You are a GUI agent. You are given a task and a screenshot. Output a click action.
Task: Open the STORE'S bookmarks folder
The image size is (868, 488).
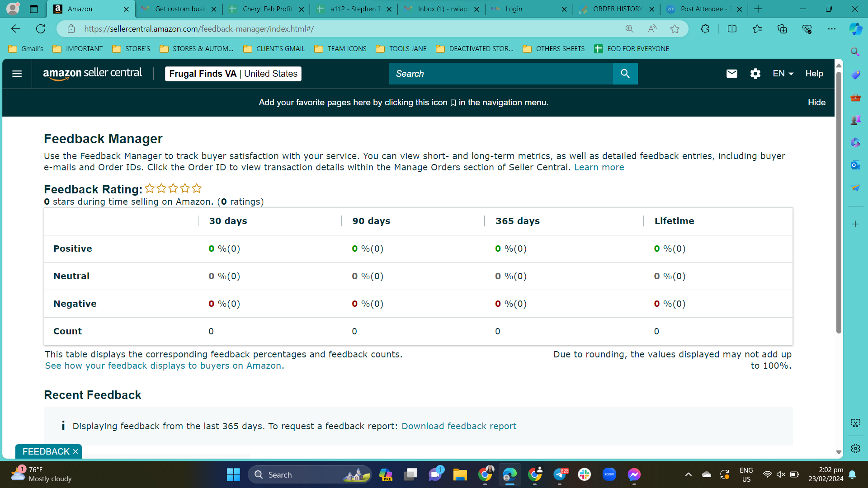point(131,49)
